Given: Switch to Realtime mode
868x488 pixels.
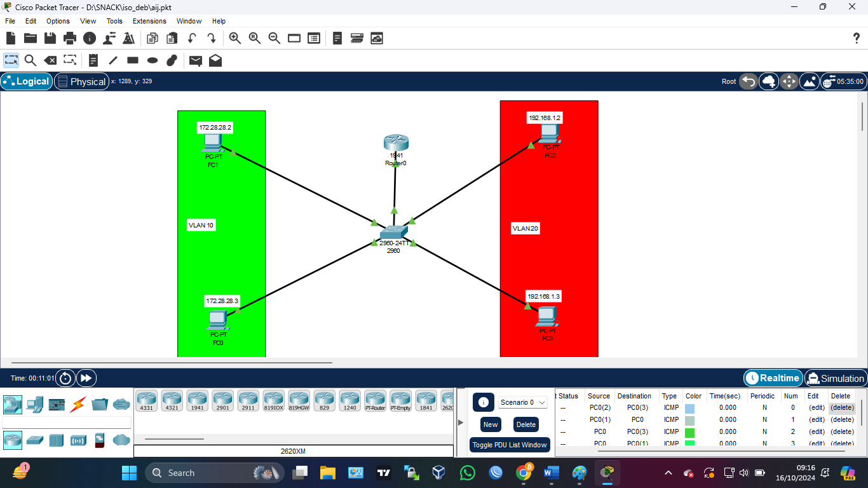Looking at the screenshot, I should point(773,378).
